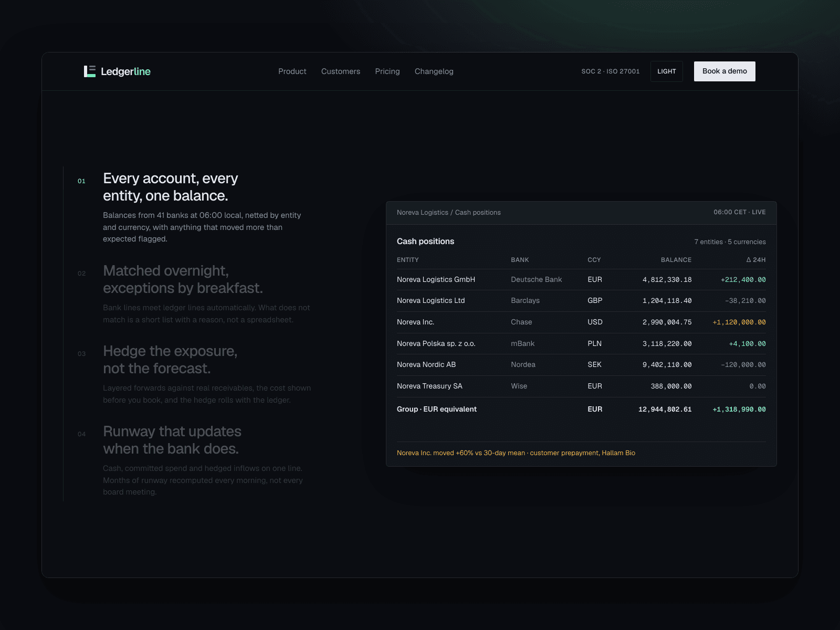
Task: Click the group total 12,944,802.61
Action: click(665, 409)
